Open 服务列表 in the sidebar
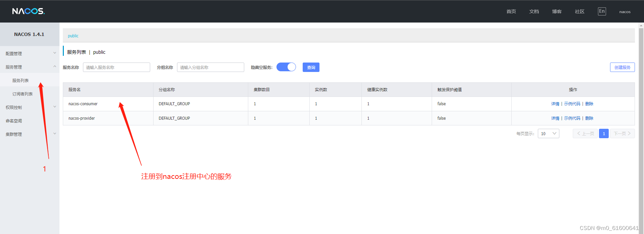Viewport: 644px width, 234px height. (20, 80)
